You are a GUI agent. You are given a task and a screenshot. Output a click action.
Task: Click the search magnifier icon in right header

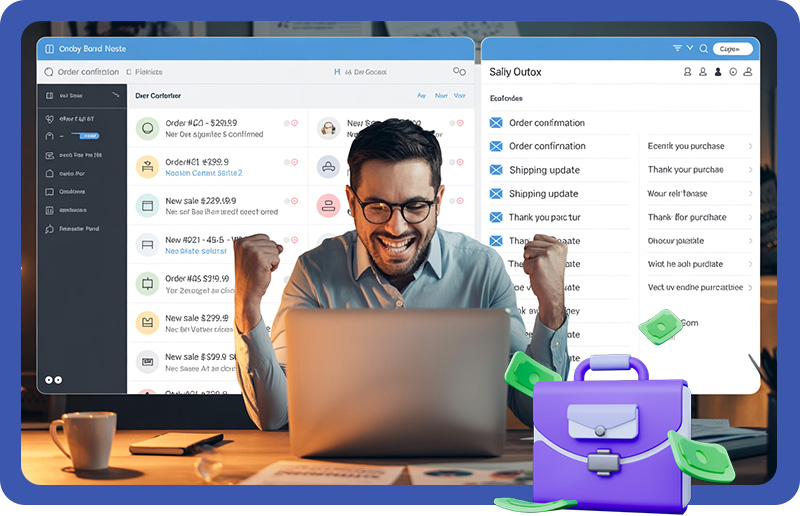pyautogui.click(x=704, y=48)
